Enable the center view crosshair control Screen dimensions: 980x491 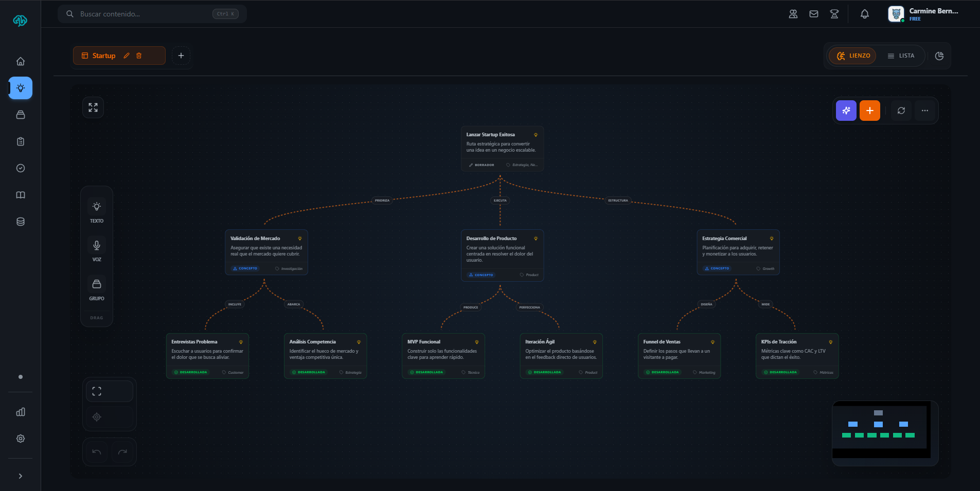click(97, 417)
